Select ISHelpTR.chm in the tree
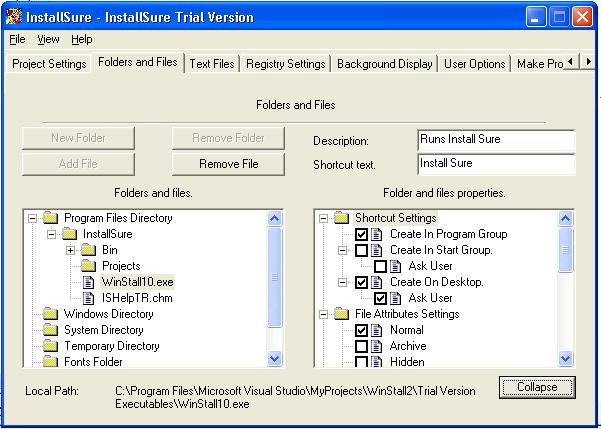The height and width of the screenshot is (429, 601). (x=137, y=298)
